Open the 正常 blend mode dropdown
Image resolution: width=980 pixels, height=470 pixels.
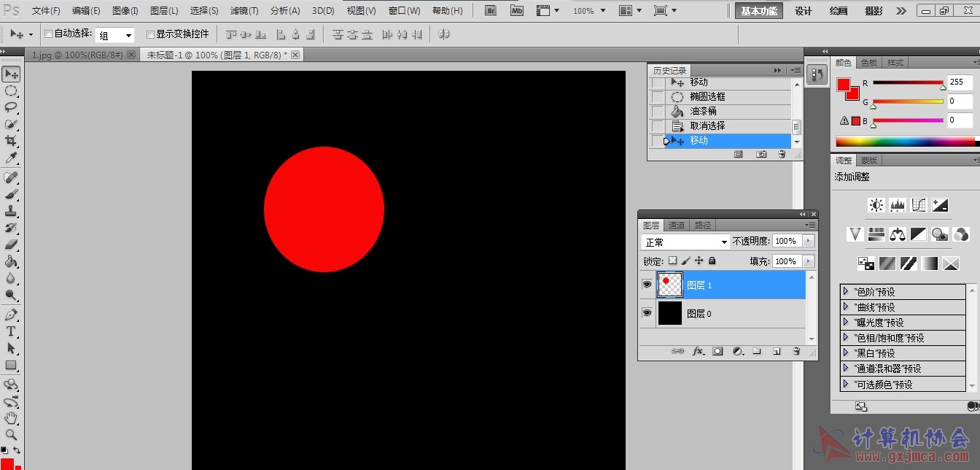tap(685, 242)
